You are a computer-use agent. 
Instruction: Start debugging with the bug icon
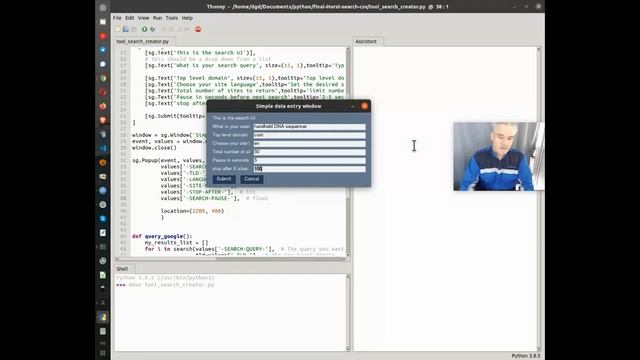[x=153, y=29]
